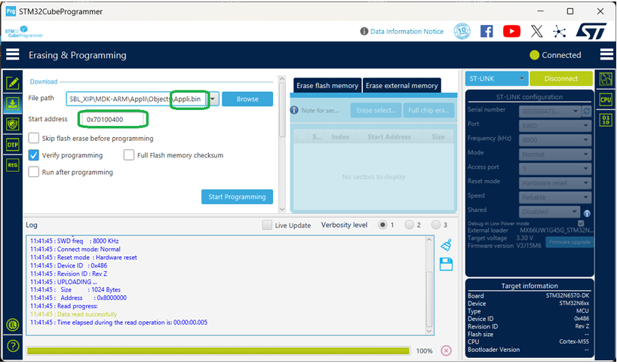The image size is (617, 364).
Task: Select verbosity level 2
Action: (x=409, y=225)
